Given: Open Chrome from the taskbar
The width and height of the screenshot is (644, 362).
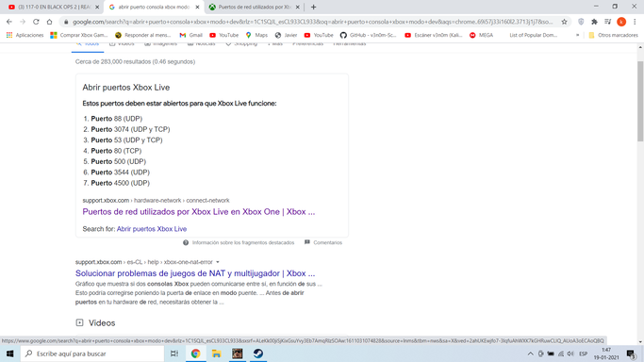Looking at the screenshot, I should click(x=195, y=354).
